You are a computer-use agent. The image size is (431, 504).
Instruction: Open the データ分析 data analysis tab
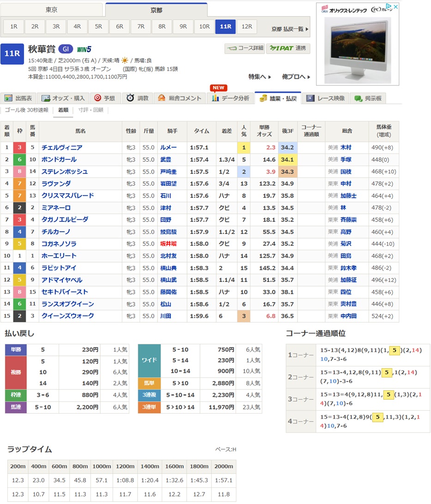tap(230, 98)
